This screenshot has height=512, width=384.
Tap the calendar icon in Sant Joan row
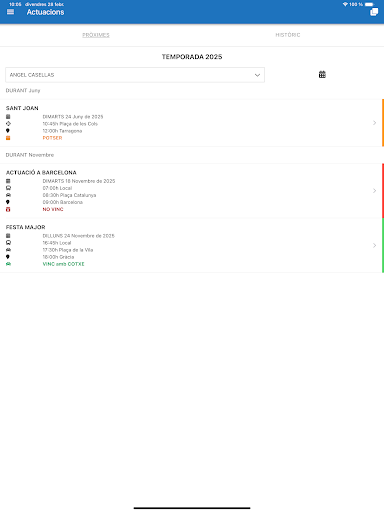[x=8, y=117]
